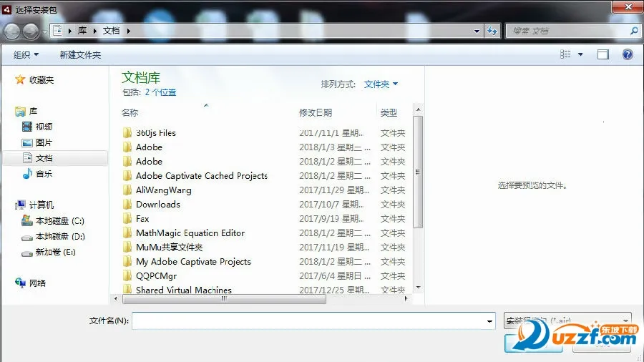This screenshot has height=362, width=644.
Task: Click the horizontal scrollbar thumb
Action: [224, 299]
